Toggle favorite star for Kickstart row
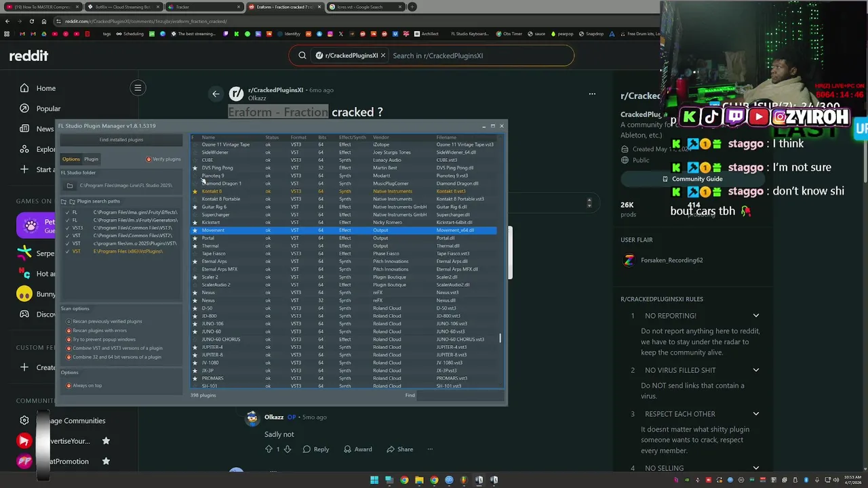868x488 pixels. point(195,222)
